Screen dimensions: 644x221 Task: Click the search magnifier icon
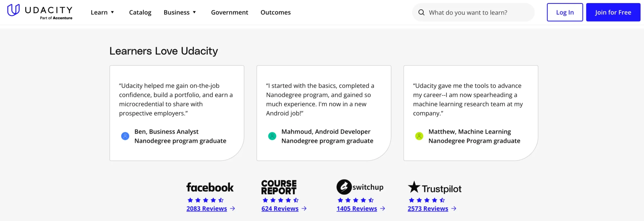click(x=421, y=12)
